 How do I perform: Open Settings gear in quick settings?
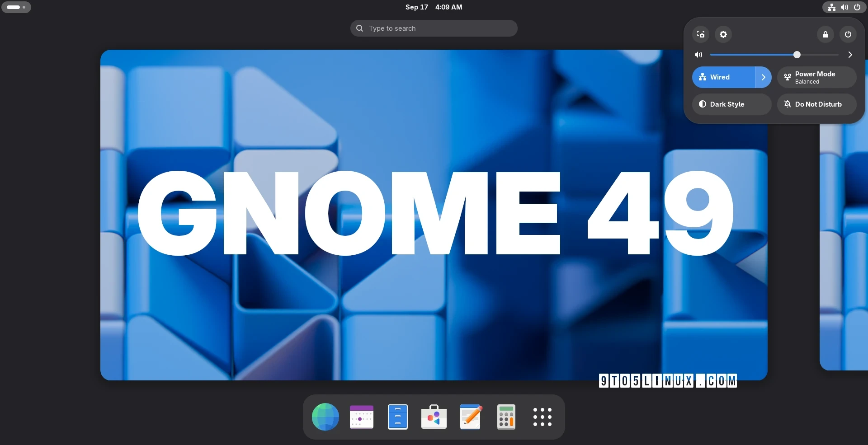[723, 34]
